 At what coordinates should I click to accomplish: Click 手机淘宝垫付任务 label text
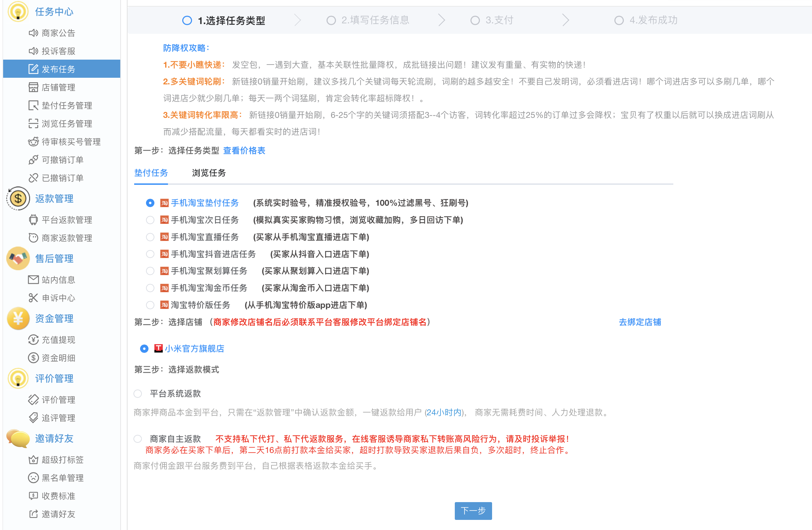pos(205,203)
